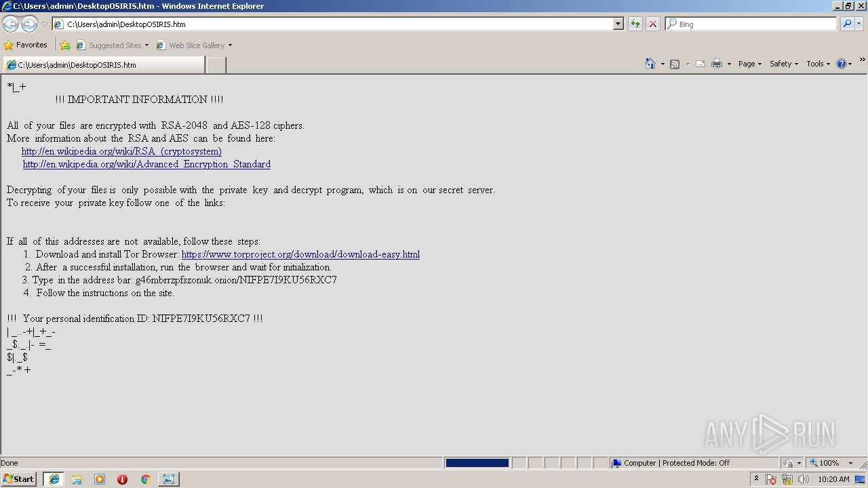Click the browser Back arrow button
Viewport: 868px width, 488px height.
pyautogui.click(x=10, y=24)
